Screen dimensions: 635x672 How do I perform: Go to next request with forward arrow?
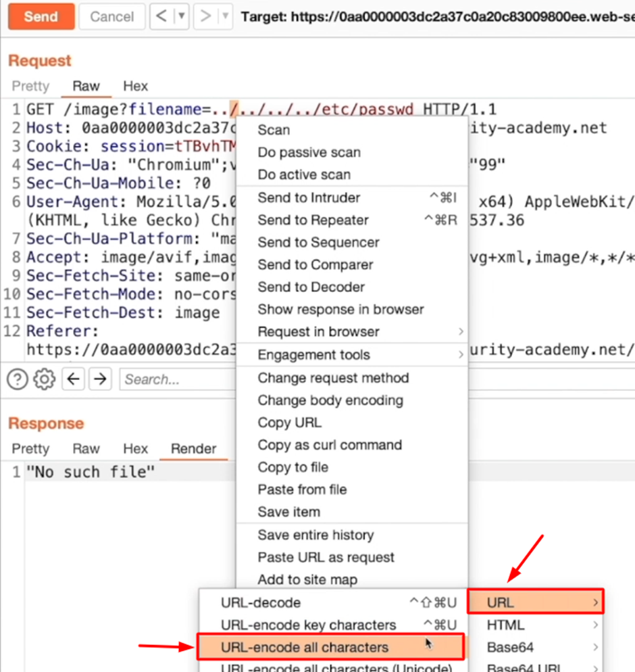(x=205, y=16)
